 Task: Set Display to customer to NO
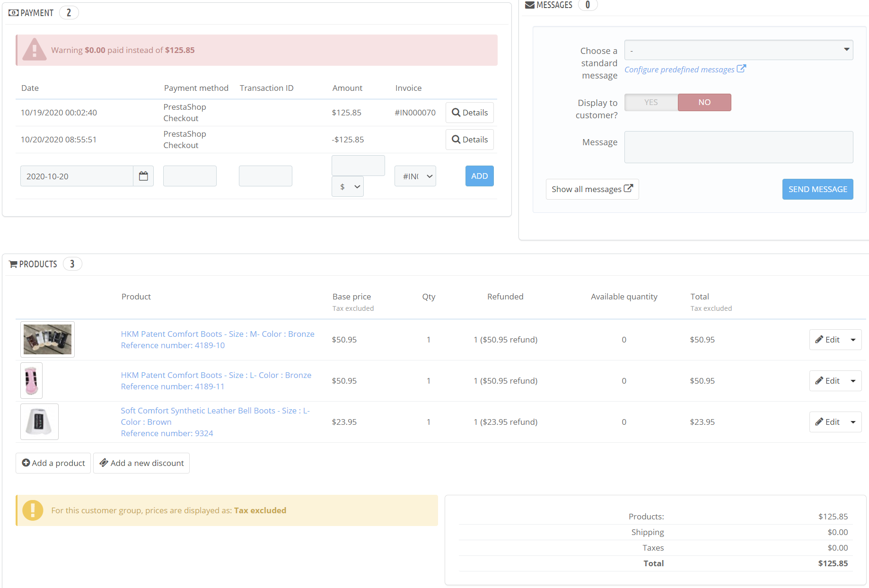pyautogui.click(x=704, y=102)
